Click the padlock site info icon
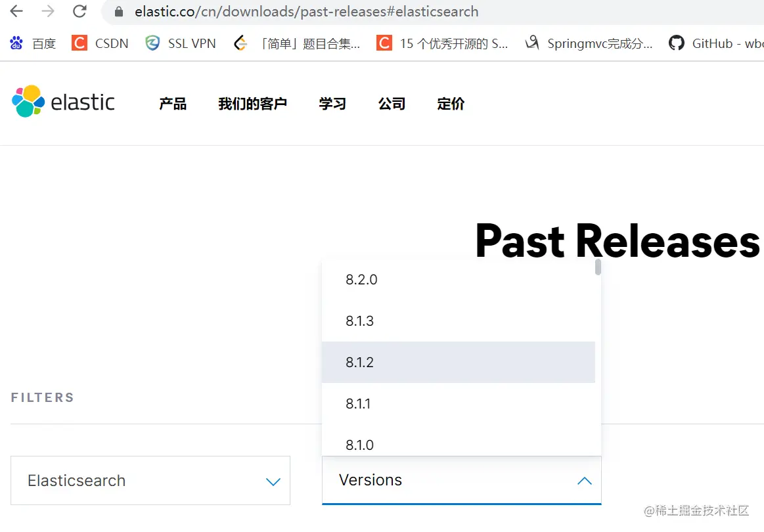 point(118,11)
